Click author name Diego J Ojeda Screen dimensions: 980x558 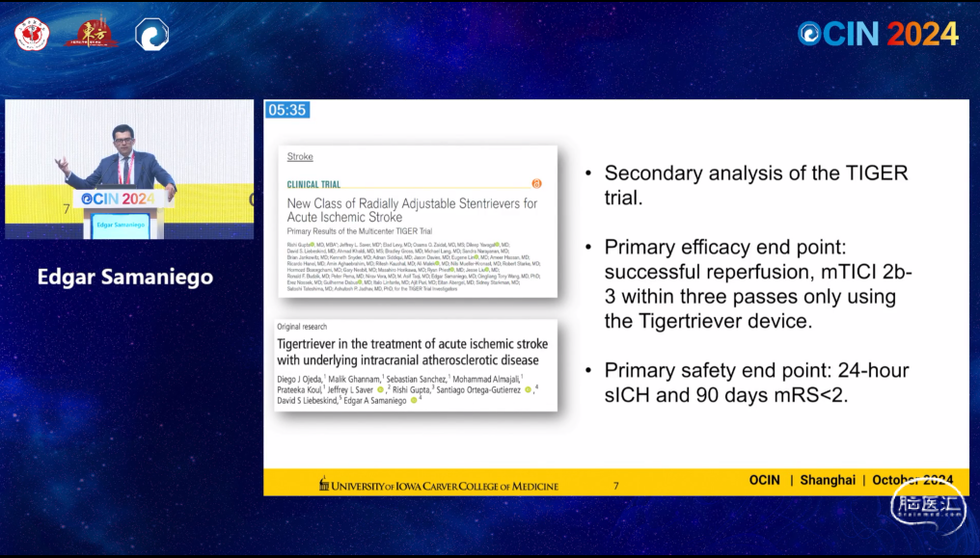pyautogui.click(x=299, y=379)
